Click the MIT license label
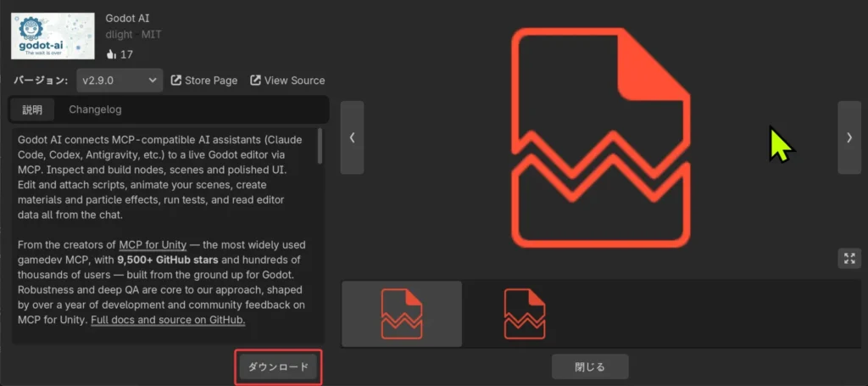The width and height of the screenshot is (868, 386). [151, 34]
